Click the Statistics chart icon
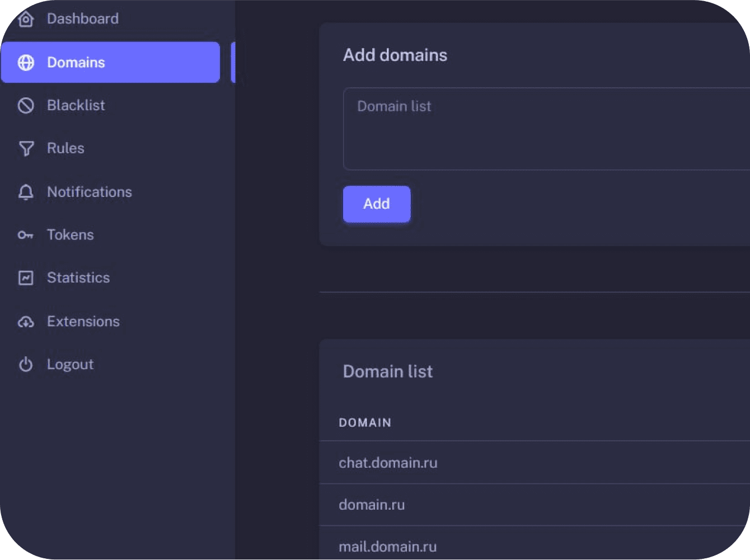The height and width of the screenshot is (560, 750). (26, 278)
